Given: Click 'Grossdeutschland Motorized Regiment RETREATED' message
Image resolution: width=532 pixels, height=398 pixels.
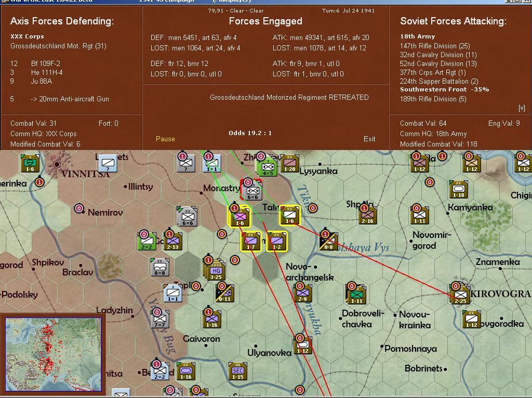Looking at the screenshot, I should pos(289,97).
